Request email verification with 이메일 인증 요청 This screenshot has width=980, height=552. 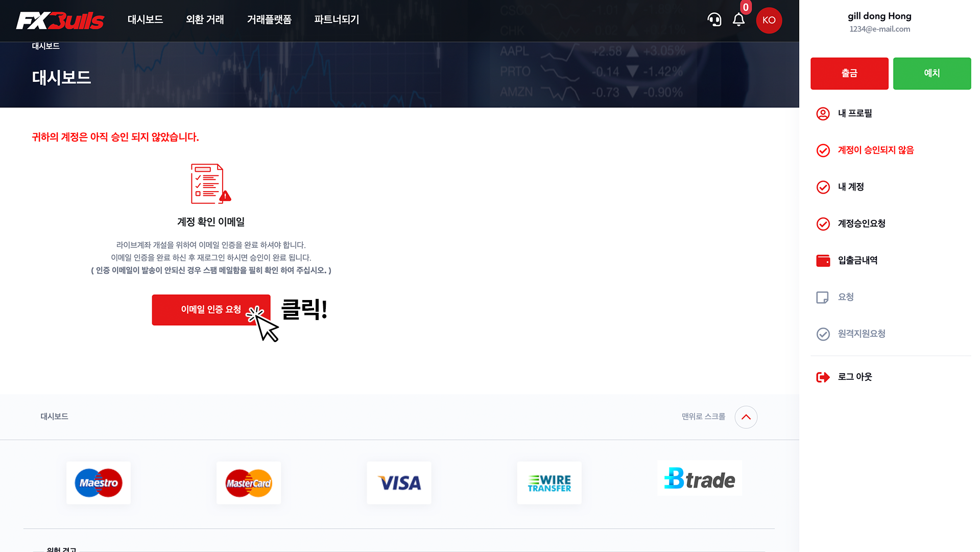pyautogui.click(x=211, y=310)
